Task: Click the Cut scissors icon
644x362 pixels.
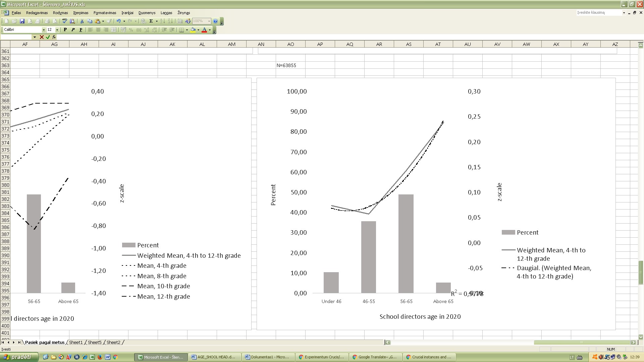Action: click(82, 21)
